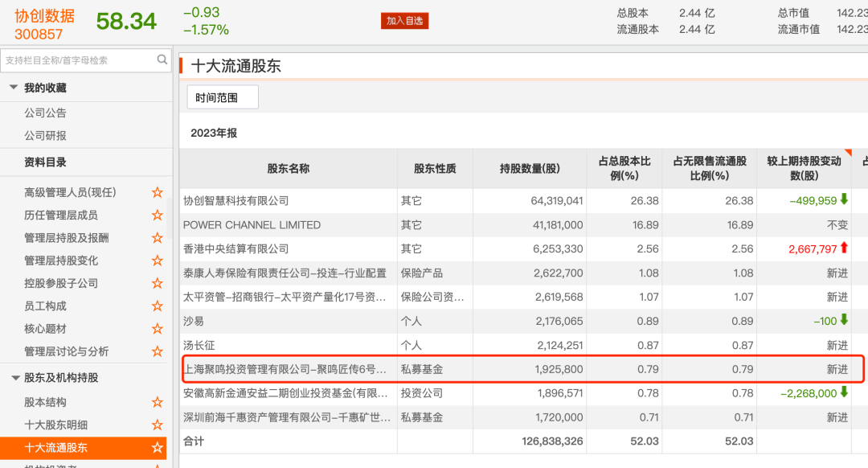Select highlighted 十大流通股东 menu item
This screenshot has width=868, height=468.
tap(83, 448)
